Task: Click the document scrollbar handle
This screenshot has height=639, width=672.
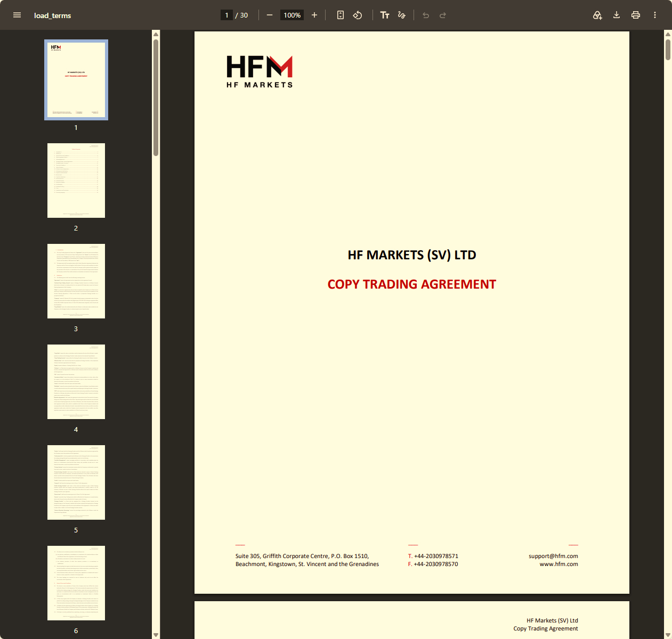Action: point(668,50)
